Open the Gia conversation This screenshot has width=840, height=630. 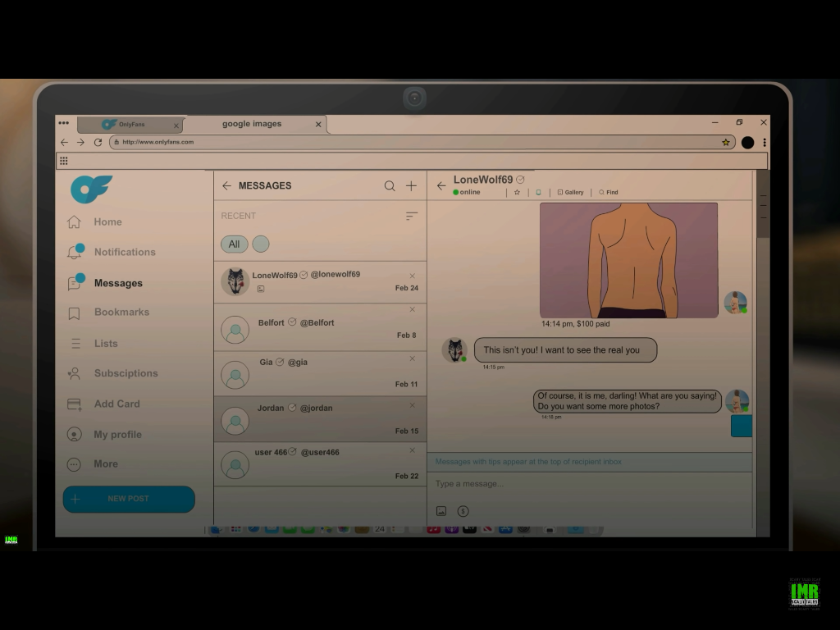(x=321, y=374)
